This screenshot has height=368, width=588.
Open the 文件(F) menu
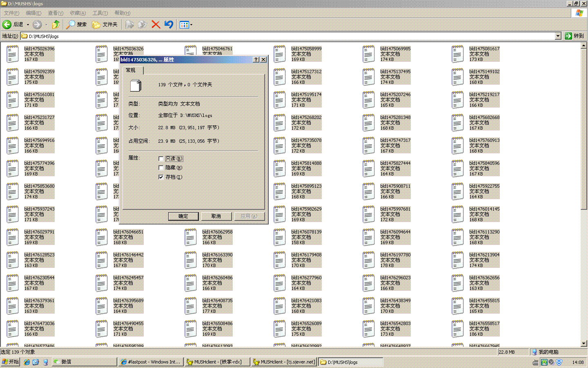(11, 13)
